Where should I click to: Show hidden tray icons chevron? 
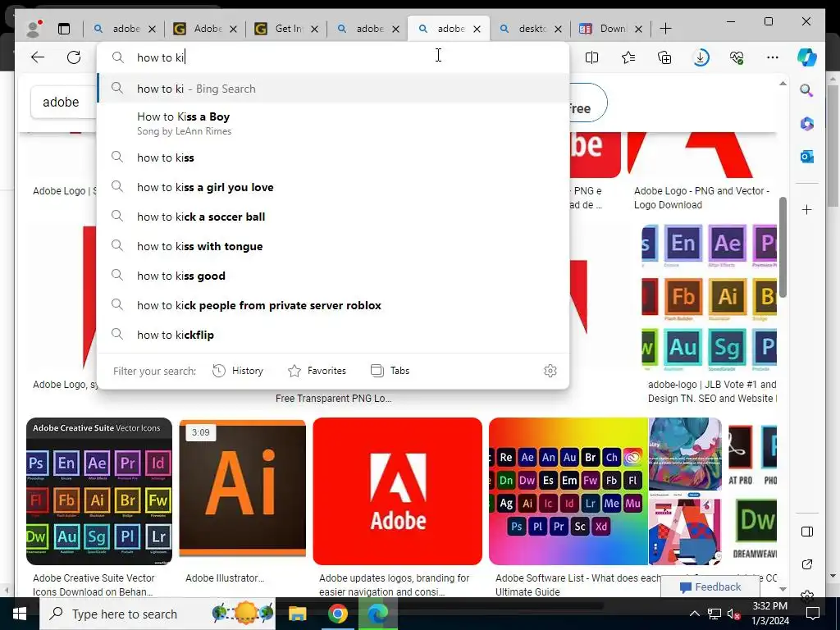(x=694, y=614)
